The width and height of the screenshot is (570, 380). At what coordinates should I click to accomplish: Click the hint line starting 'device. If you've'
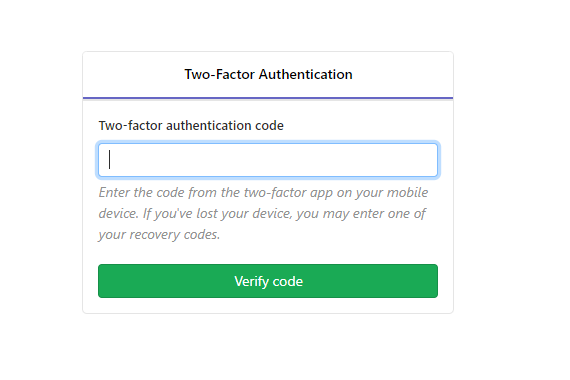pos(262,213)
